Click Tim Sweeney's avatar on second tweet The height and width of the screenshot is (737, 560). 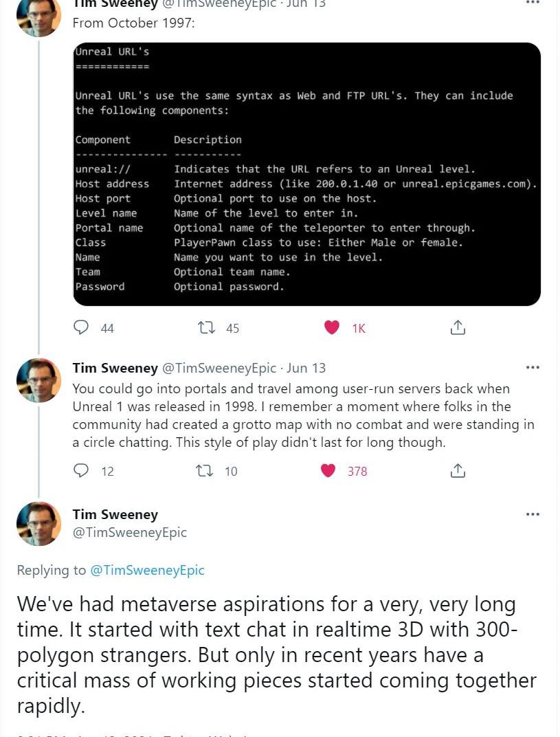coord(38,380)
